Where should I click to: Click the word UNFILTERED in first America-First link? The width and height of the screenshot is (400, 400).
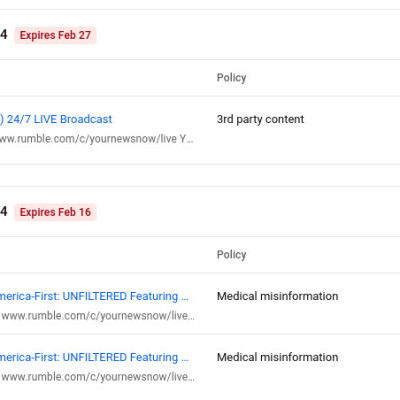pyautogui.click(x=95, y=296)
